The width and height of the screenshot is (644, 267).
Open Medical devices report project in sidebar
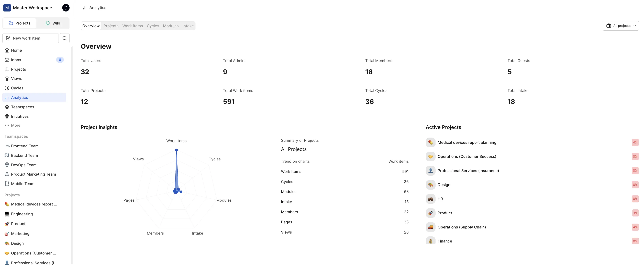tap(34, 204)
